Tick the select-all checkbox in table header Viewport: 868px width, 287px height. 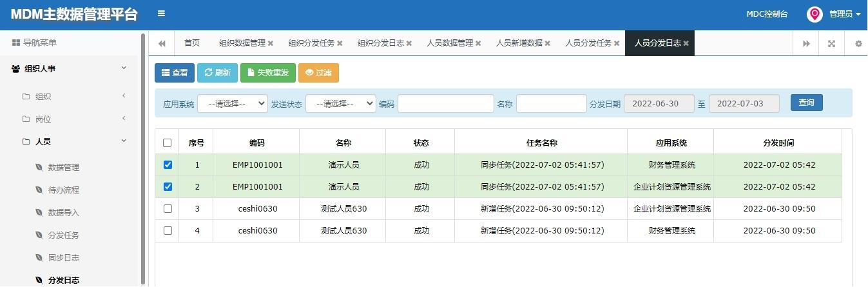click(168, 143)
